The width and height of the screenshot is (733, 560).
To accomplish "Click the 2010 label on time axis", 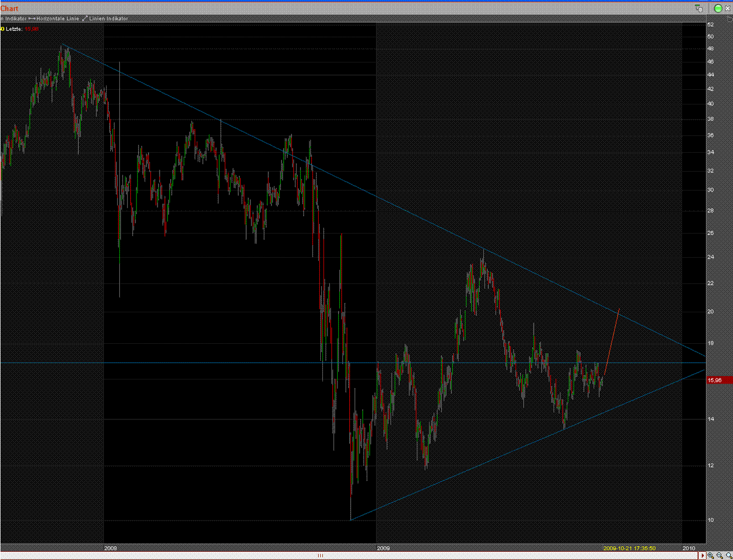I will (688, 548).
